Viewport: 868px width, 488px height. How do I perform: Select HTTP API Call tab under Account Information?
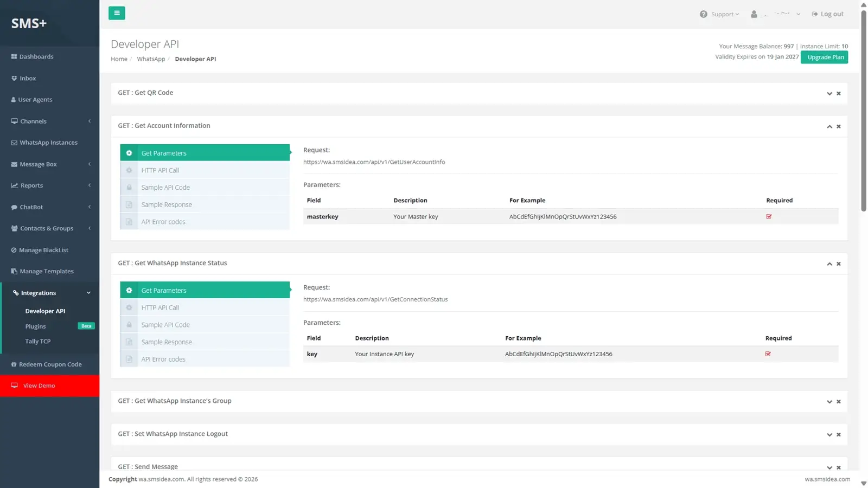coord(160,170)
